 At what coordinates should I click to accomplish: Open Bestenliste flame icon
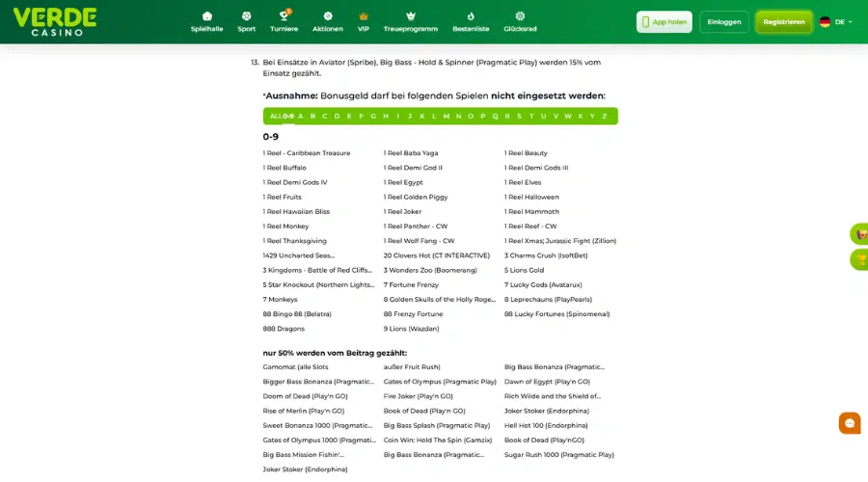click(x=470, y=16)
